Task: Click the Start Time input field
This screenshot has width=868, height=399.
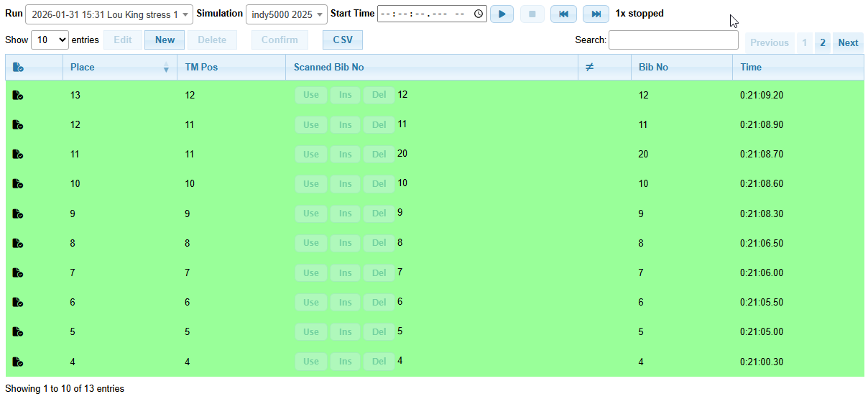Action: (x=432, y=14)
